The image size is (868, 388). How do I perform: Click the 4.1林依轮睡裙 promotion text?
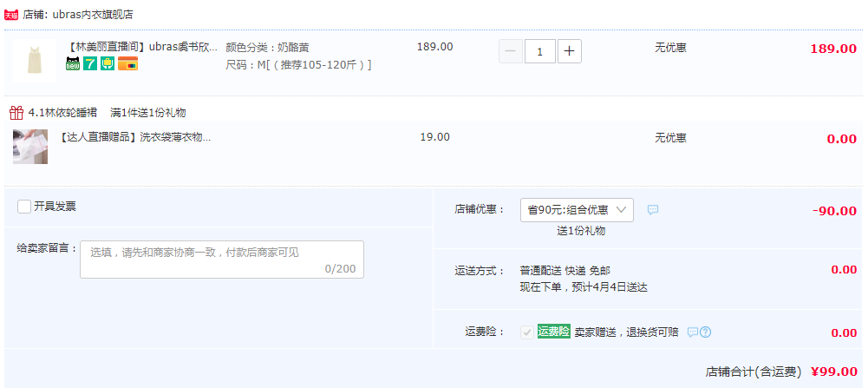point(62,113)
